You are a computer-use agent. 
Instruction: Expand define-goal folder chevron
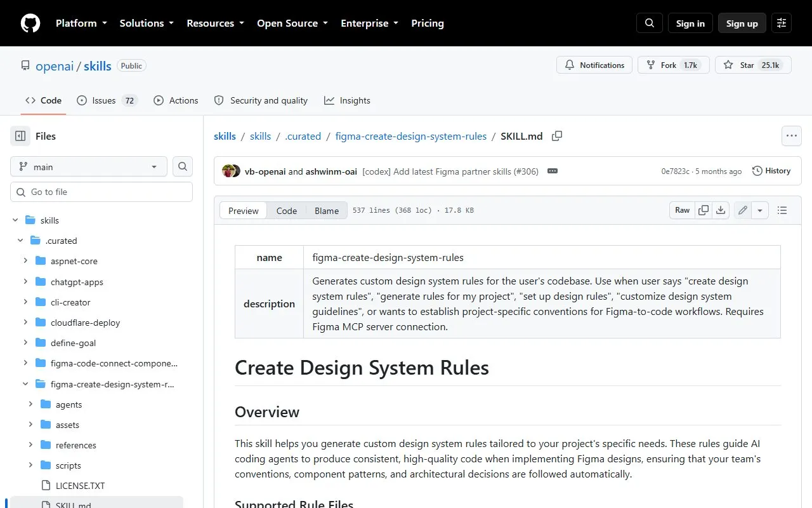25,342
